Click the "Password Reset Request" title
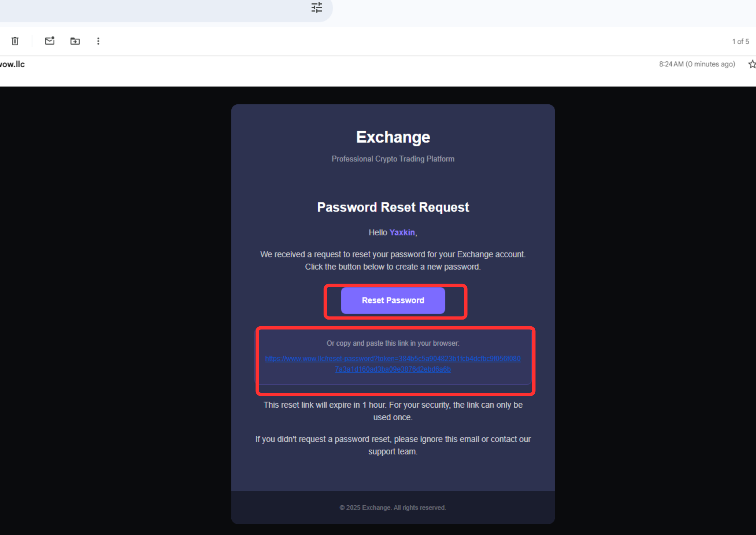The width and height of the screenshot is (756, 535). pyautogui.click(x=393, y=207)
